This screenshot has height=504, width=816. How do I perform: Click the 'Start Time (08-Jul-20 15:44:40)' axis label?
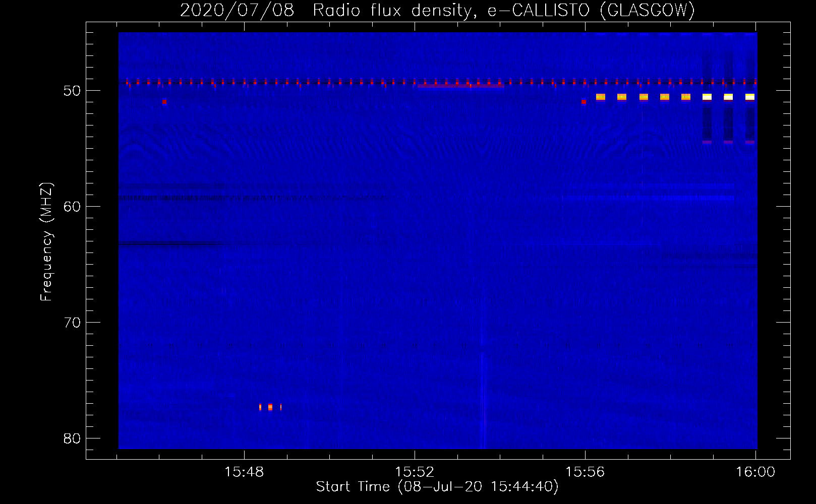[437, 487]
